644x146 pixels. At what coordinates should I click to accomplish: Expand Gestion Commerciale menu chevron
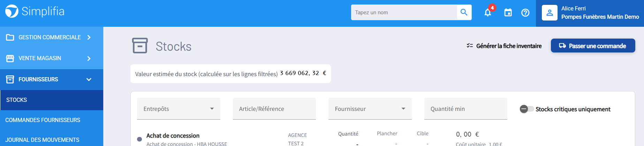click(x=89, y=37)
